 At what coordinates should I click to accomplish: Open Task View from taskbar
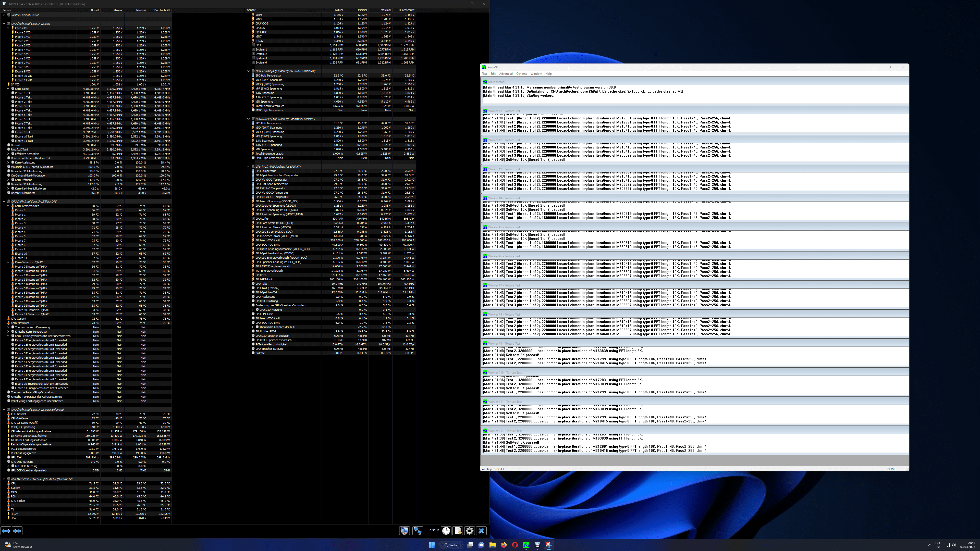[x=470, y=545]
